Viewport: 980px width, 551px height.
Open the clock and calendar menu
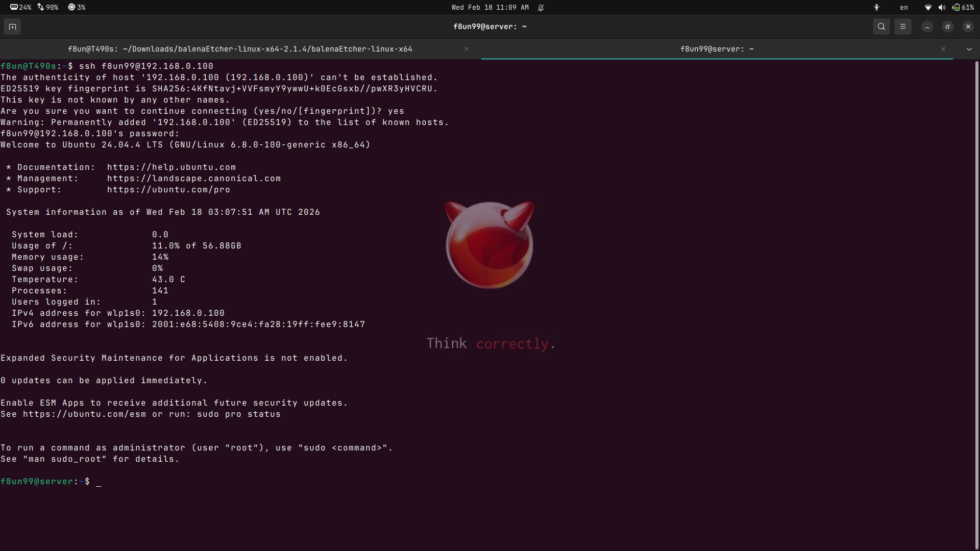click(x=489, y=7)
